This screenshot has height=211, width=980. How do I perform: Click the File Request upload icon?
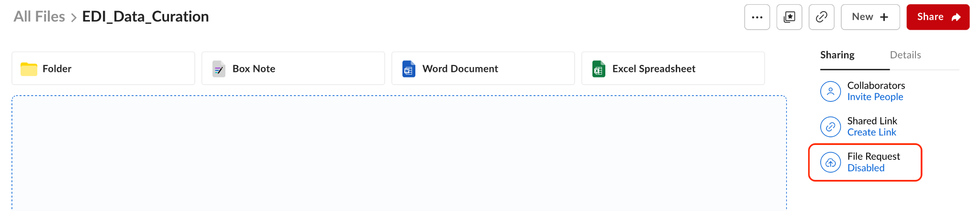pyautogui.click(x=831, y=162)
